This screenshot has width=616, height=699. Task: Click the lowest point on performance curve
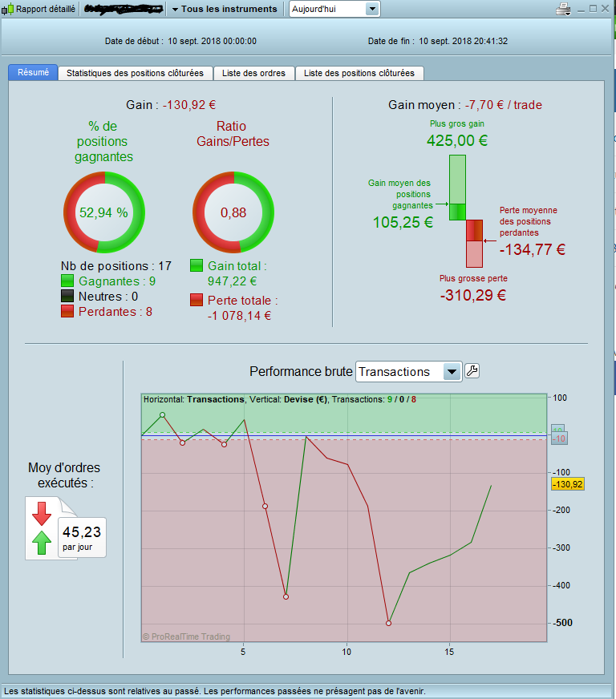[x=388, y=623]
